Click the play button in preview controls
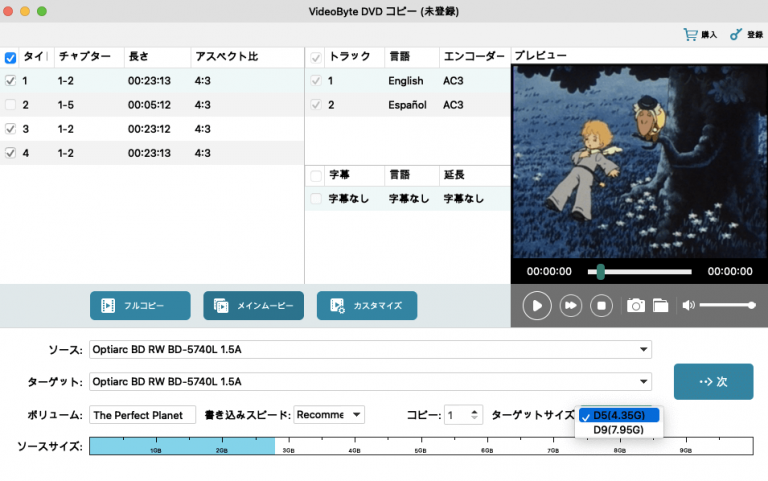 point(537,306)
